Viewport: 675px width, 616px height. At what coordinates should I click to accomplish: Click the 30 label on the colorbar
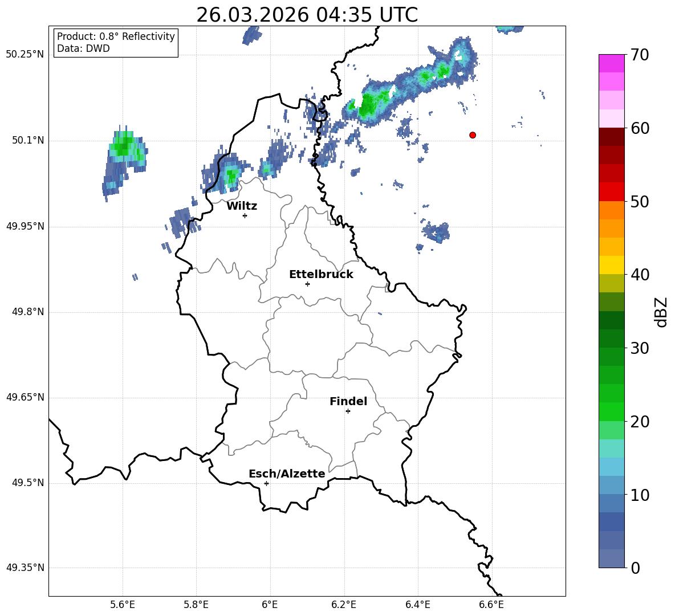640,348
